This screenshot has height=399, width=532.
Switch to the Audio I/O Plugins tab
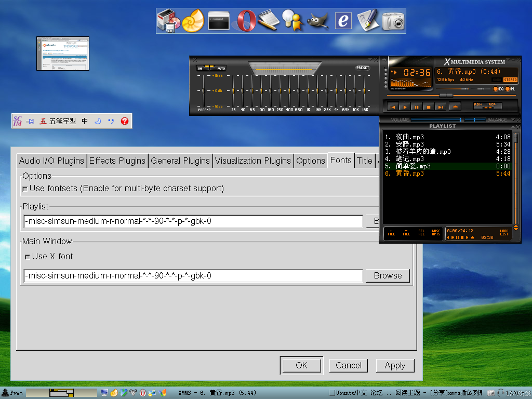(x=51, y=161)
